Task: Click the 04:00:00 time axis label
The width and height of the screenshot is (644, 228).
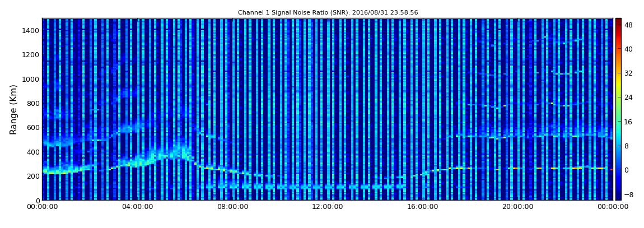Action: click(x=137, y=207)
